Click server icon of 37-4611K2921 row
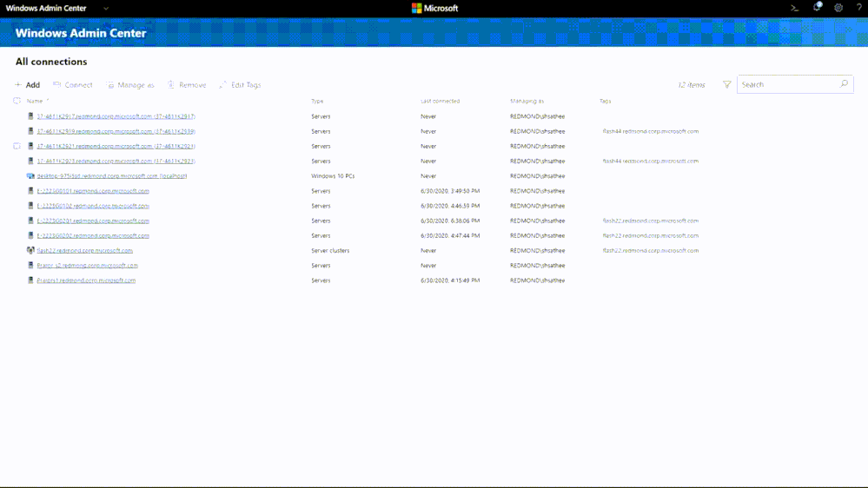 click(x=30, y=146)
